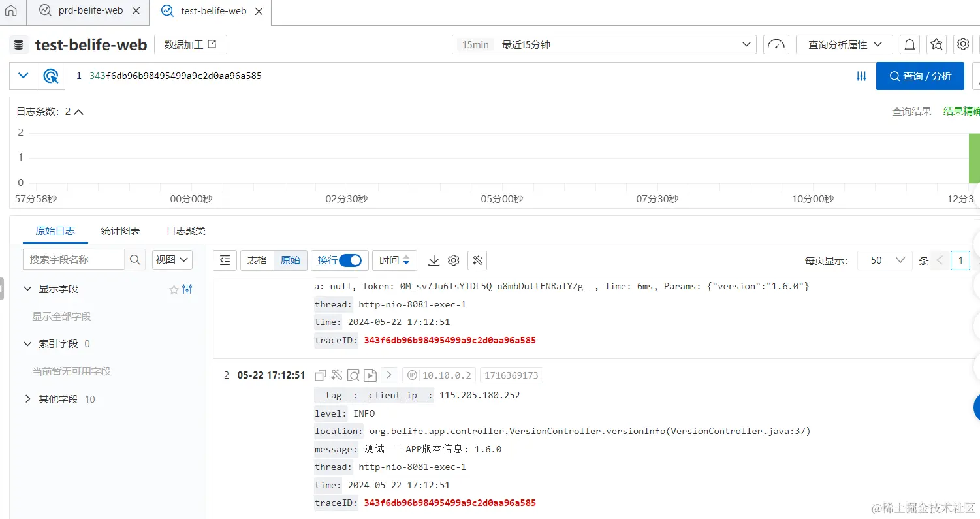Screen dimensions: 980x519
Task: Open the 查询分析属性 dropdown
Action: (844, 44)
